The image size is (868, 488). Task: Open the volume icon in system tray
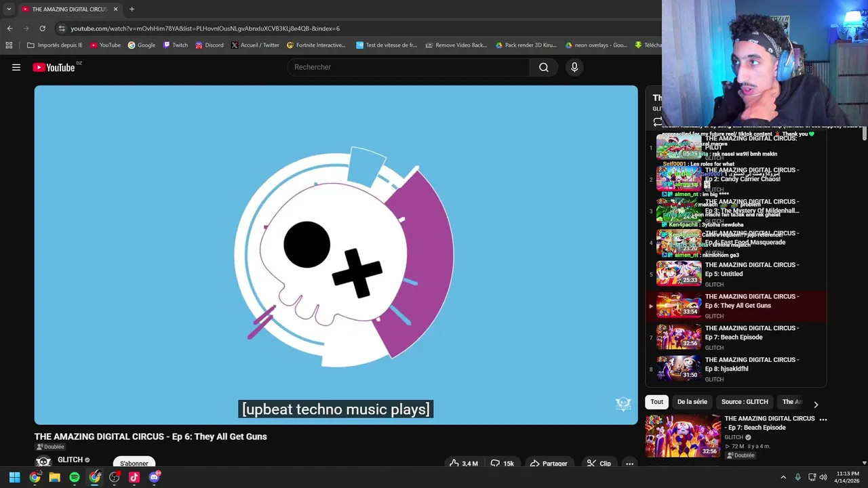click(823, 477)
